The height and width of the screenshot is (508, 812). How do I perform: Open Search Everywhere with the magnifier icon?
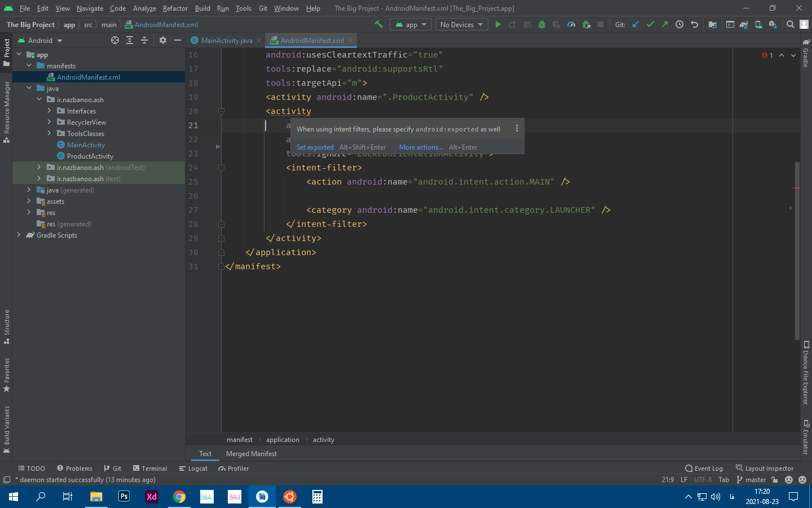tap(790, 24)
